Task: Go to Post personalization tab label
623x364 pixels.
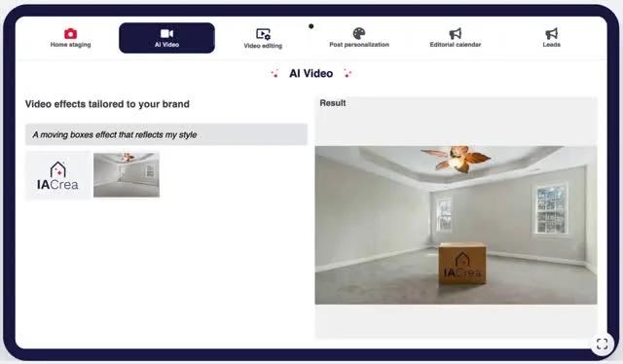Action: [x=359, y=45]
